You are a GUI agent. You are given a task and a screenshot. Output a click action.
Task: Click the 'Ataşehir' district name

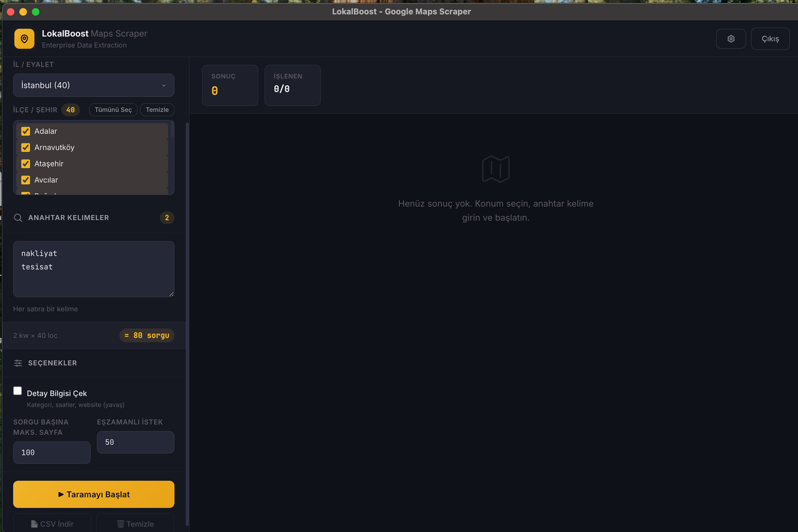(49, 164)
